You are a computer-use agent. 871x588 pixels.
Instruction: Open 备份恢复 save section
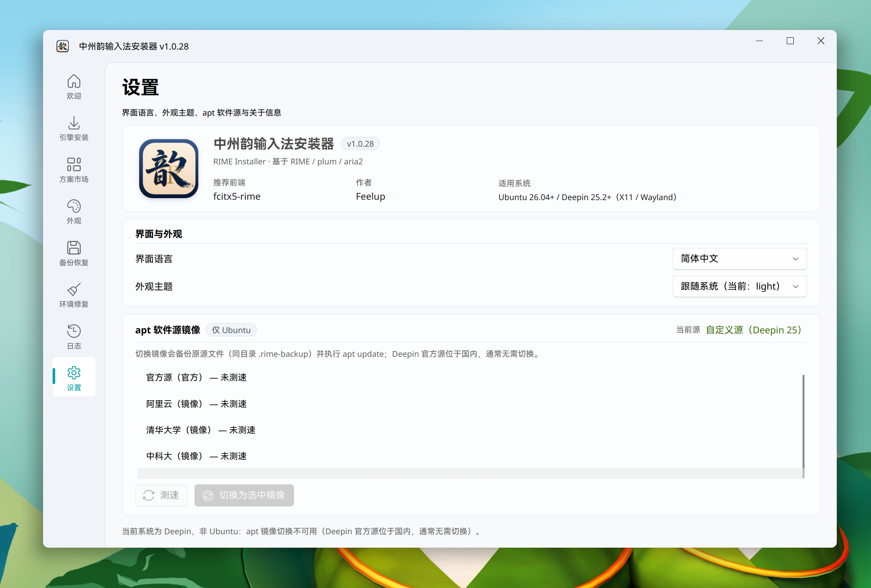pos(74,253)
